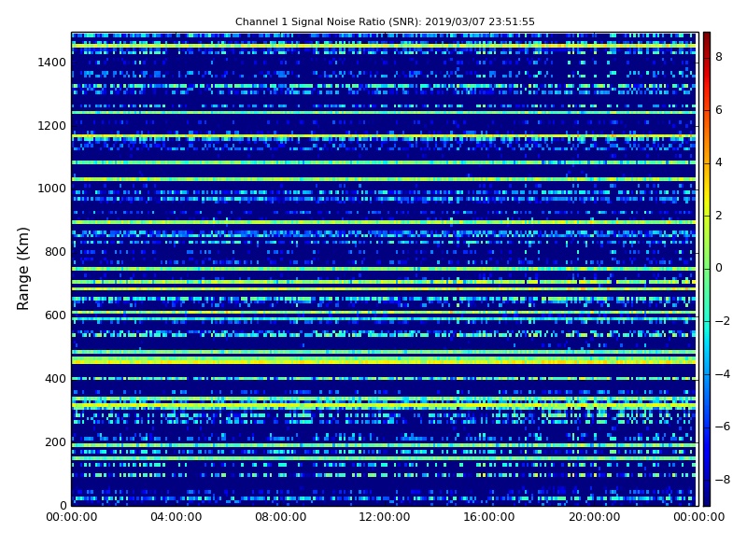
Task: Click the 1200 range tick label
Action: [x=51, y=126]
